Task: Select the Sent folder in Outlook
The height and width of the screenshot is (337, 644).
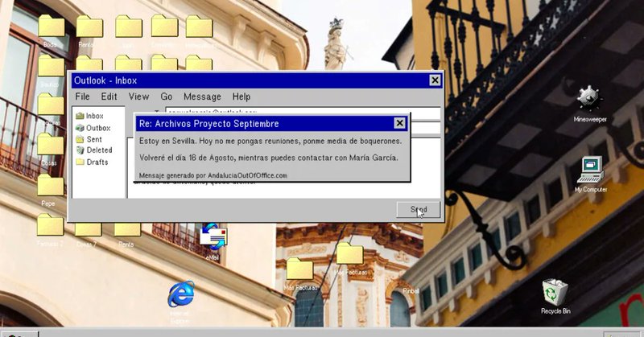Action: click(x=89, y=139)
